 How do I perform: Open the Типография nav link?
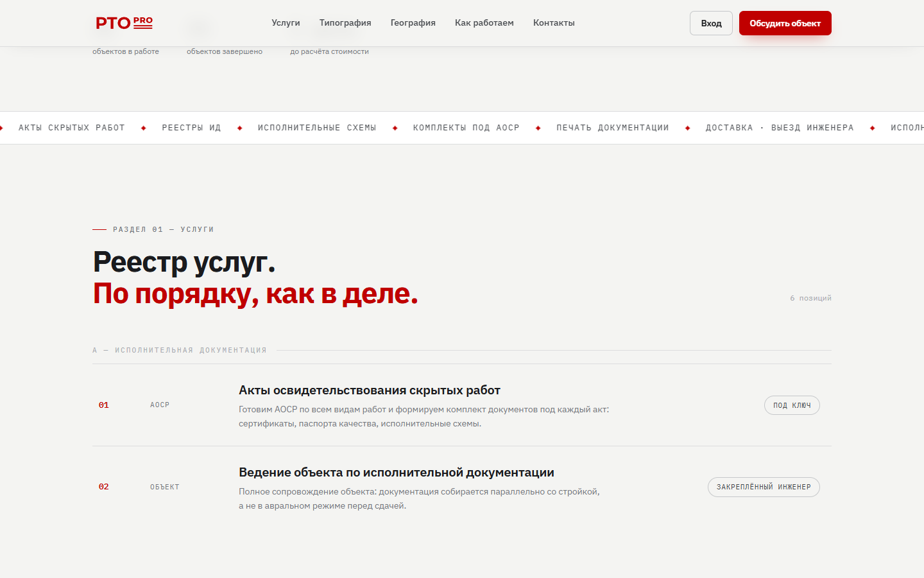(x=345, y=22)
